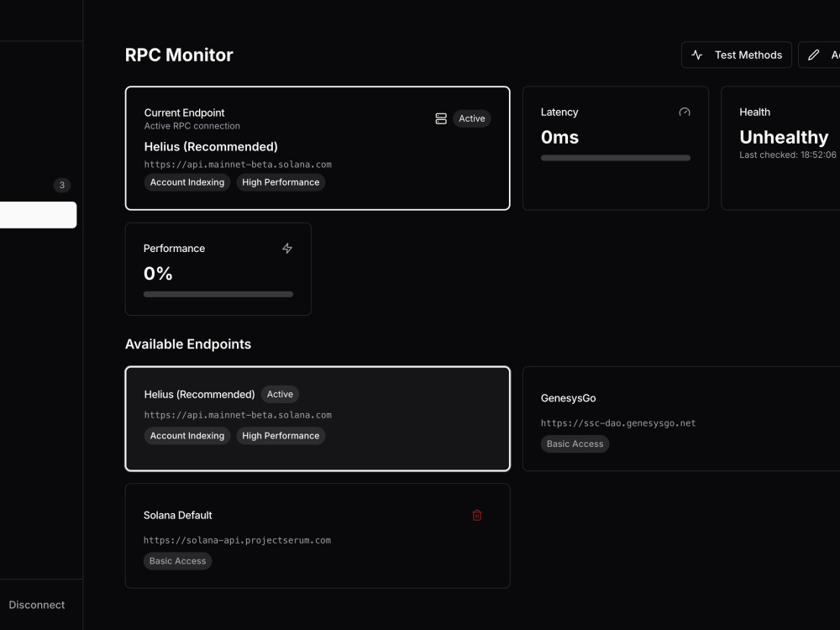Click the Latency progress bar
Image resolution: width=840 pixels, height=630 pixels.
[616, 158]
